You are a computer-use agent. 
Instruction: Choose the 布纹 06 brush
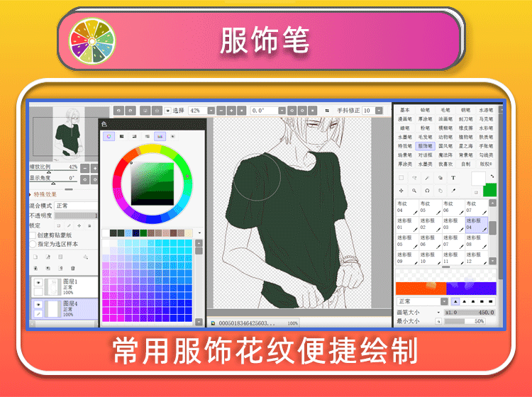453,208
